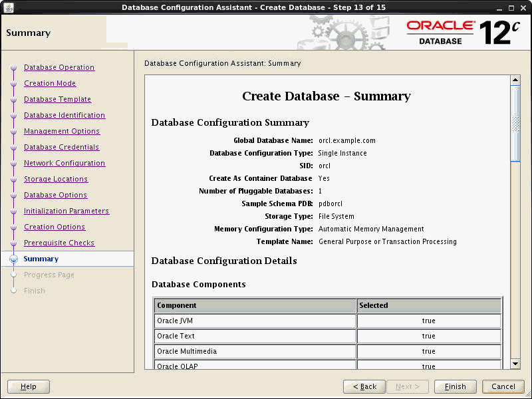Open the Database Template step link

click(57, 99)
